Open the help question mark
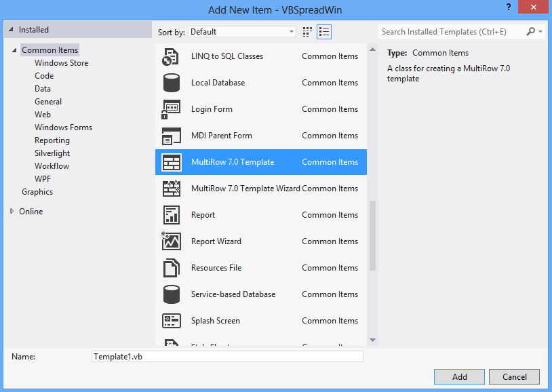The height and width of the screenshot is (392, 552). [x=509, y=7]
